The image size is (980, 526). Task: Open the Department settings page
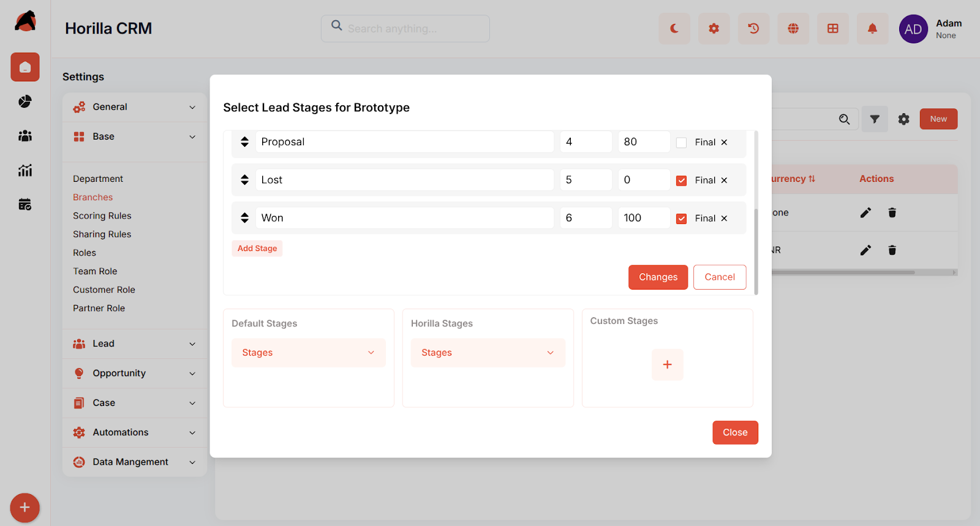98,179
